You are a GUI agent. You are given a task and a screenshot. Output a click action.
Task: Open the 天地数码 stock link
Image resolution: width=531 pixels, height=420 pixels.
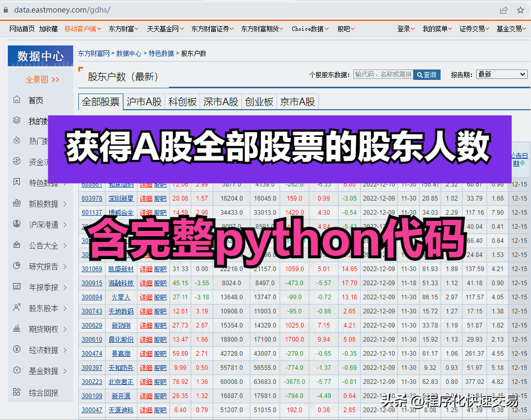121,311
